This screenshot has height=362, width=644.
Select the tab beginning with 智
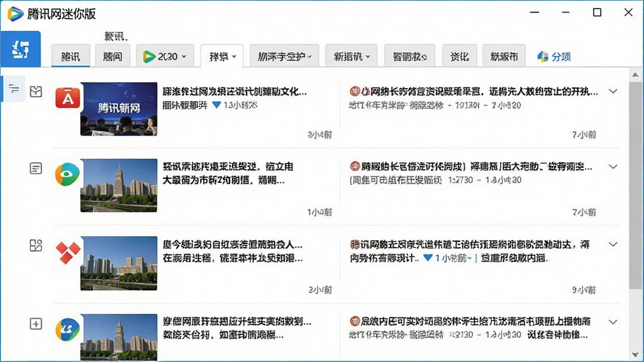point(409,56)
